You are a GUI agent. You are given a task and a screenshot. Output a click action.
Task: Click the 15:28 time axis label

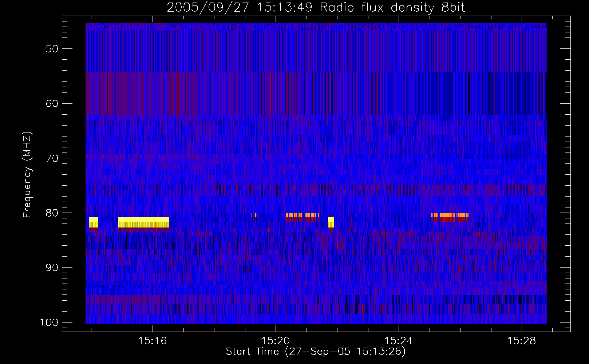tap(522, 341)
